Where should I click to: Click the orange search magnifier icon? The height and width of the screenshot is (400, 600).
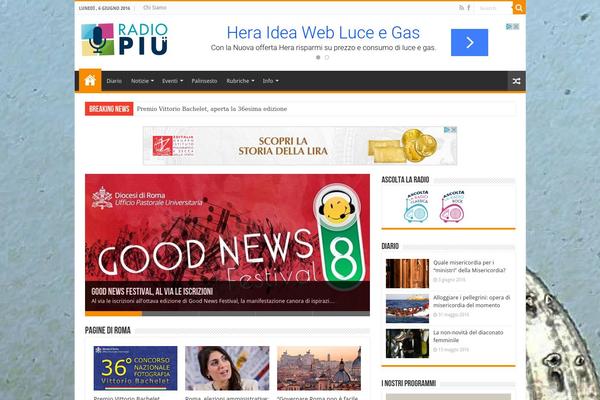pyautogui.click(x=519, y=8)
